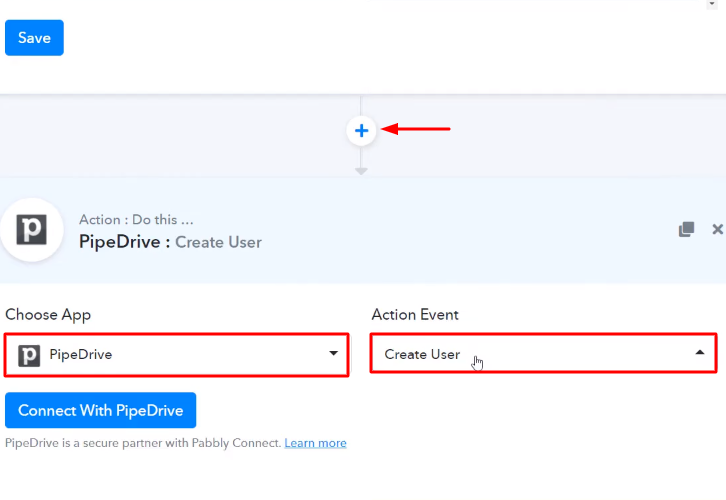Viewport: 726px width, 500px height.
Task: Open the Learn more link
Action: coord(315,443)
